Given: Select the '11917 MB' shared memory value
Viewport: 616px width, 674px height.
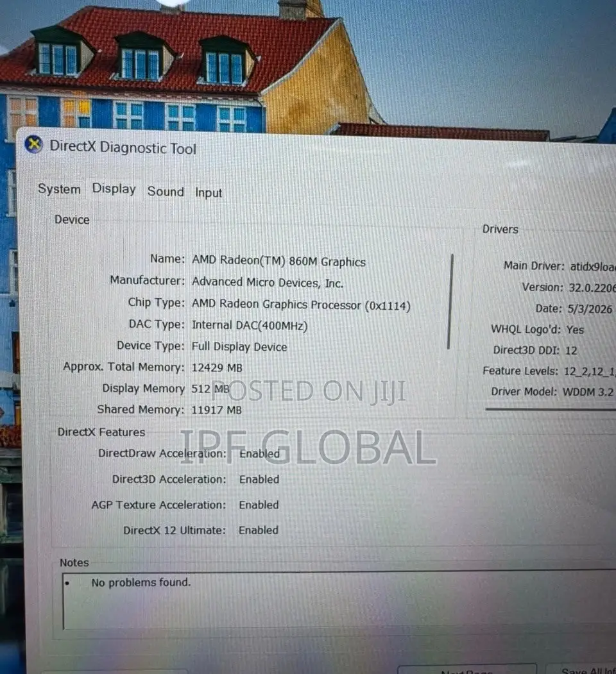Looking at the screenshot, I should point(216,410).
